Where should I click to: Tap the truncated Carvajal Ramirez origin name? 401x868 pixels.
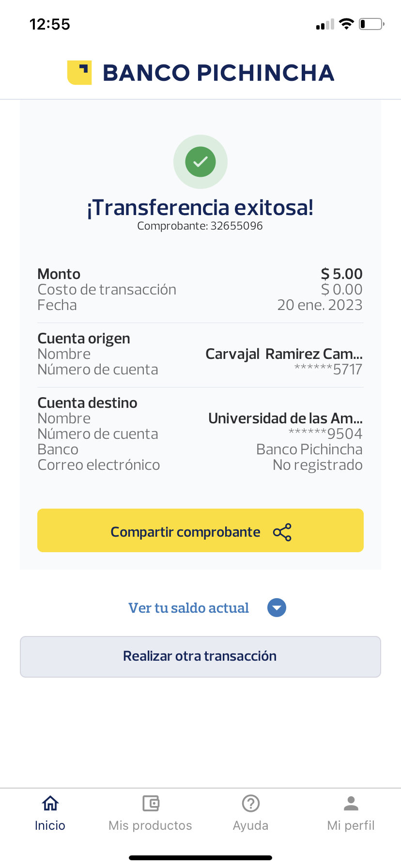coord(284,354)
